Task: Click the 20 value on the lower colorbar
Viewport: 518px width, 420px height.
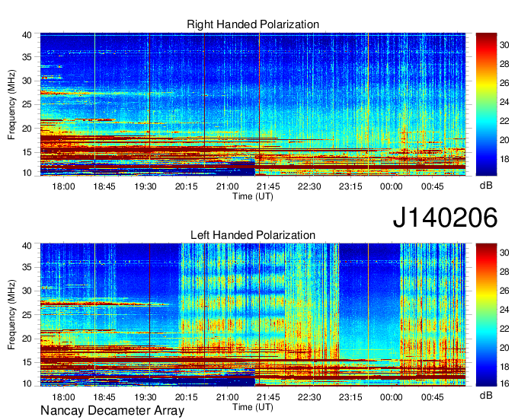Action: [504, 348]
